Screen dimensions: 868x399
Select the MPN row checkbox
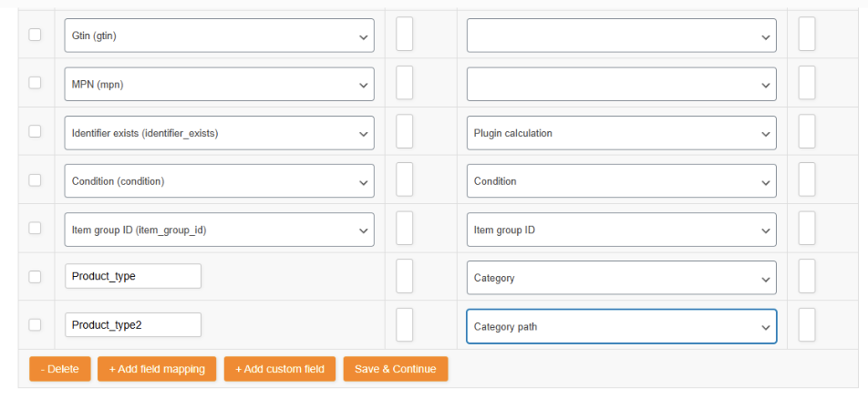[x=35, y=83]
